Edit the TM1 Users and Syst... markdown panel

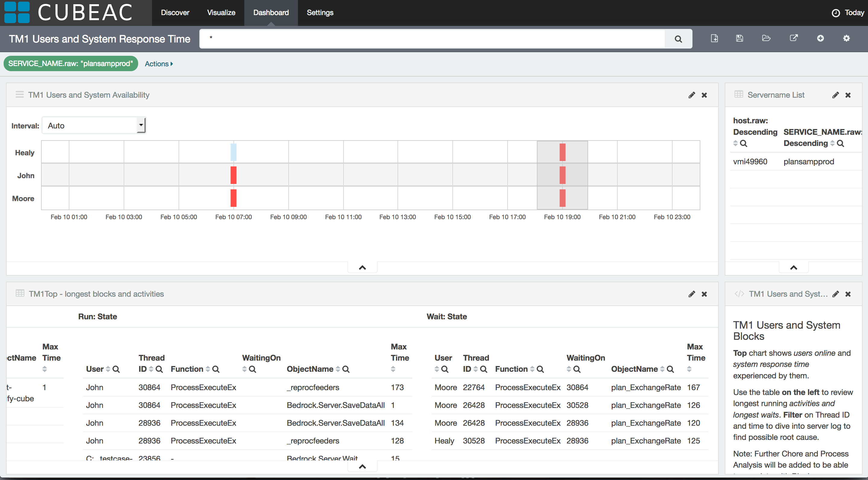point(835,294)
